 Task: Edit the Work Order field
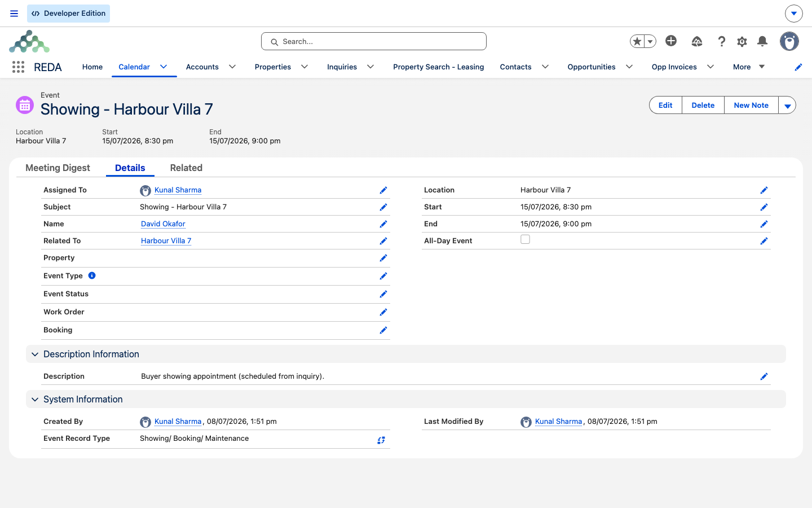pyautogui.click(x=383, y=312)
